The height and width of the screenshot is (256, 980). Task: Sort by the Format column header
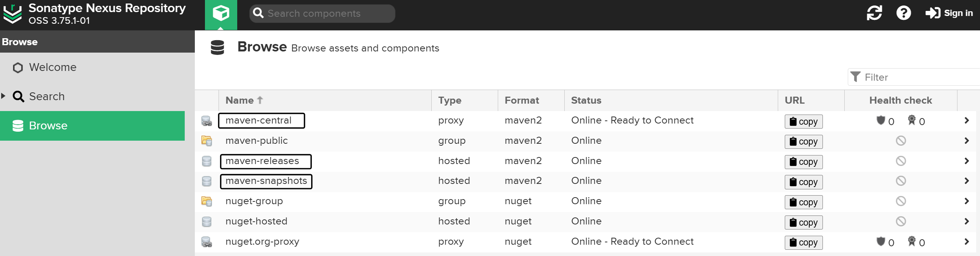tap(531, 100)
